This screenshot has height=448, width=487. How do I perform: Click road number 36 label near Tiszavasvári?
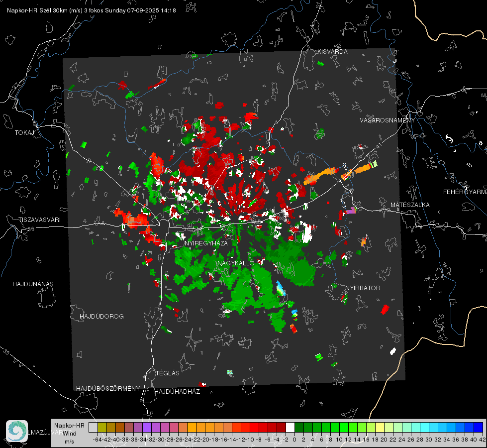click(31, 229)
